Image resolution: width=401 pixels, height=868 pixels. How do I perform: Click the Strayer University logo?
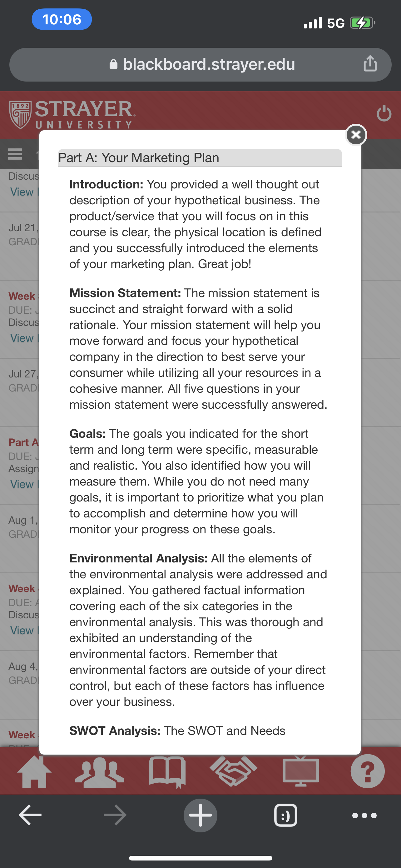tap(72, 115)
